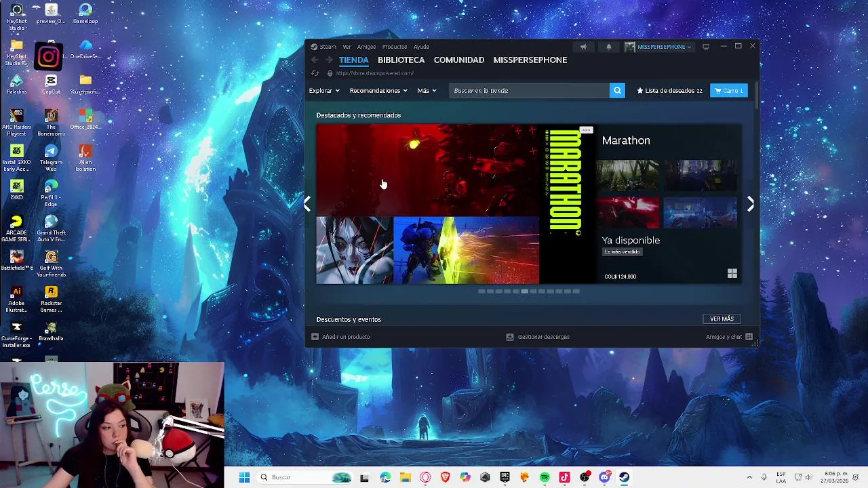Show previous featured game with left arrow

click(x=307, y=204)
